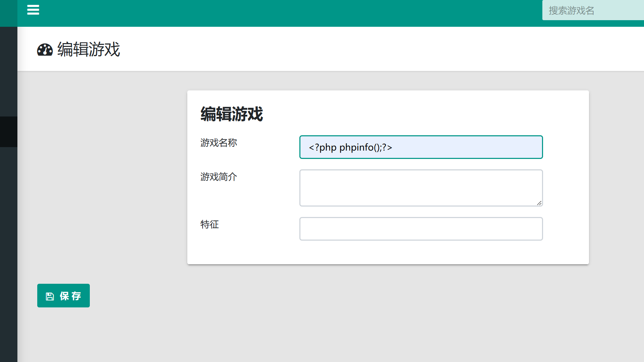Viewport: 644px width, 362px height.
Task: Click the 游戏简介 label
Action: (x=219, y=177)
